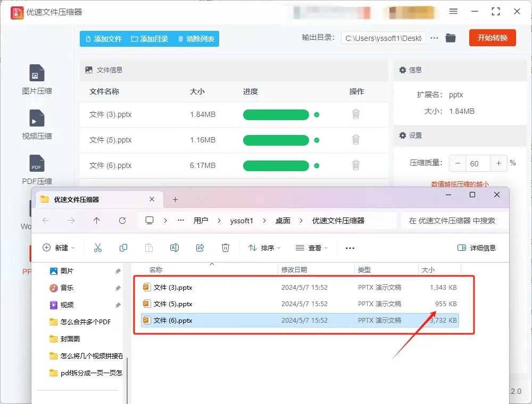Open the 新建 new item dropdown
This screenshot has width=532, height=404.
point(58,247)
